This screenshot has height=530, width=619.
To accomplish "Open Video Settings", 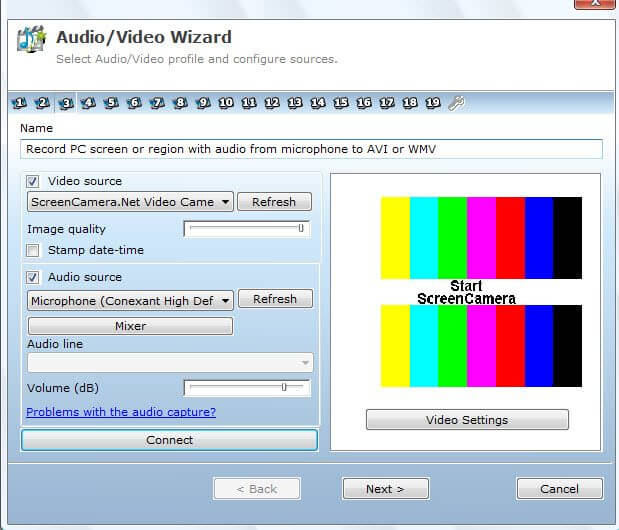I will click(x=467, y=420).
